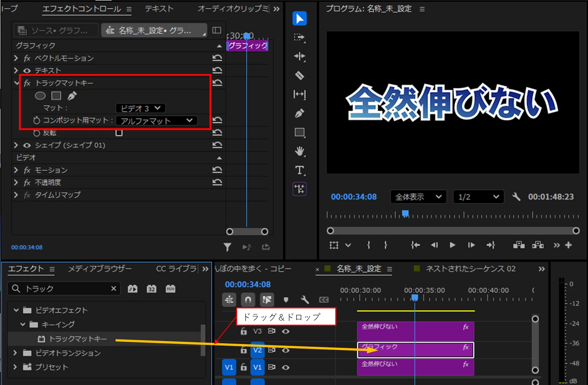Image resolution: width=588 pixels, height=385 pixels.
Task: Select the グラフィック clip on V2
Action: tap(416, 350)
